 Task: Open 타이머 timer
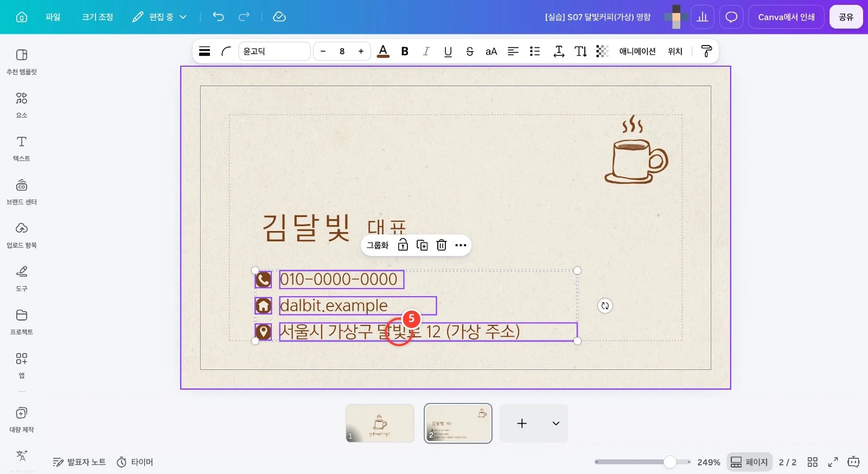coord(135,462)
